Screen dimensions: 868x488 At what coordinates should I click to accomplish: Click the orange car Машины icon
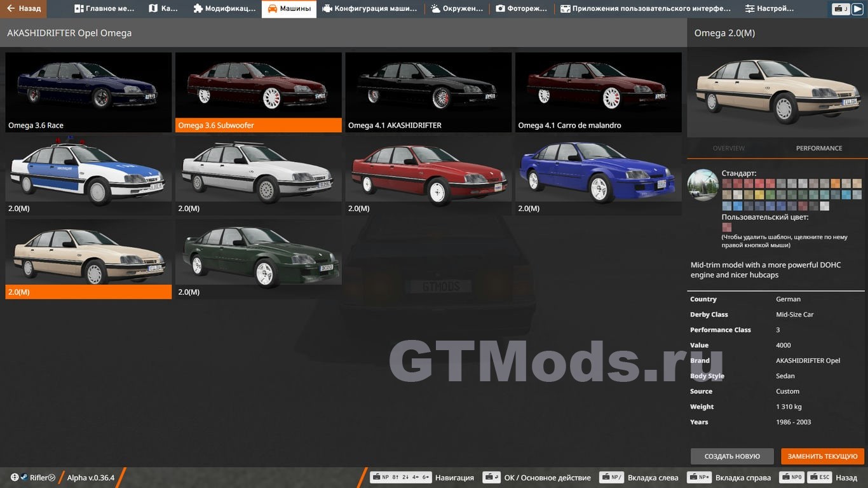pos(273,9)
